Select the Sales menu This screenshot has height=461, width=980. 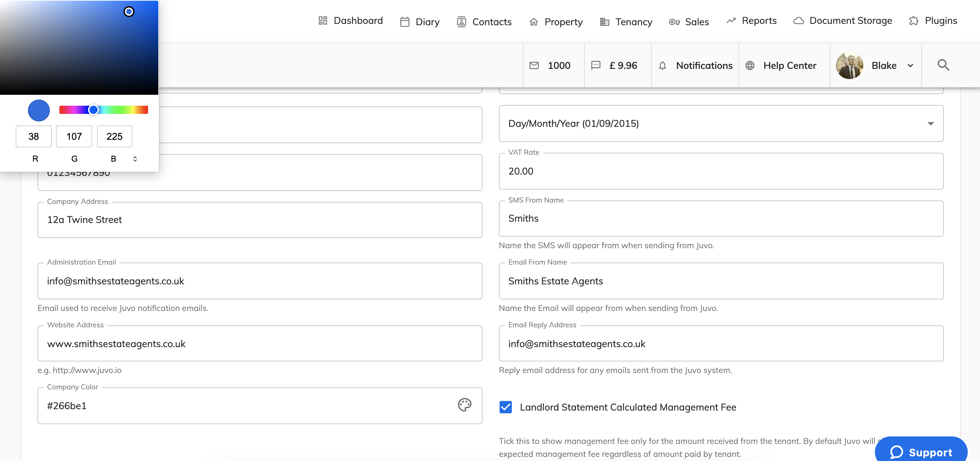pos(689,22)
